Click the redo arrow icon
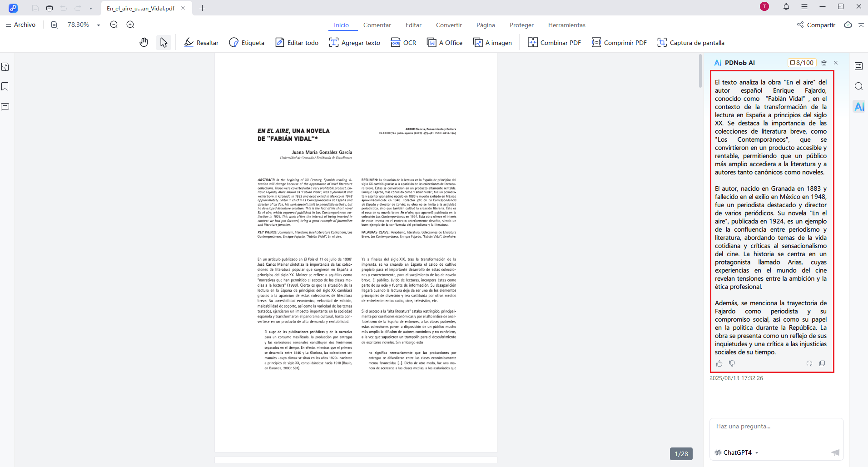 click(78, 8)
